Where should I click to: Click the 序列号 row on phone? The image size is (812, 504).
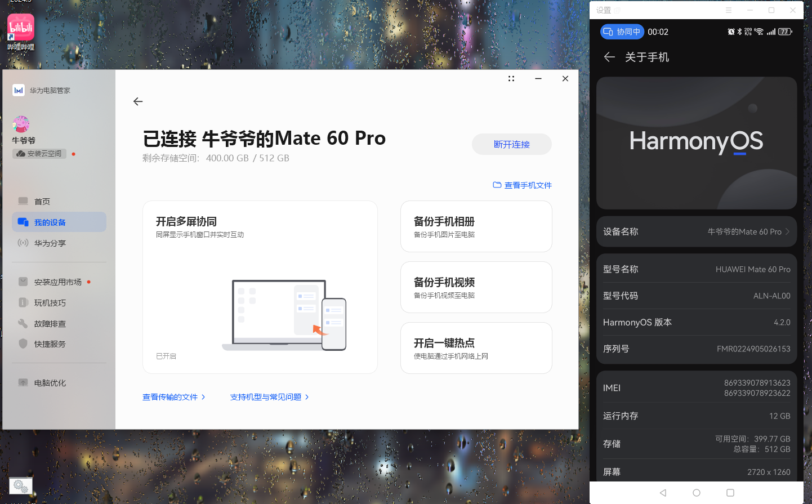tap(697, 349)
